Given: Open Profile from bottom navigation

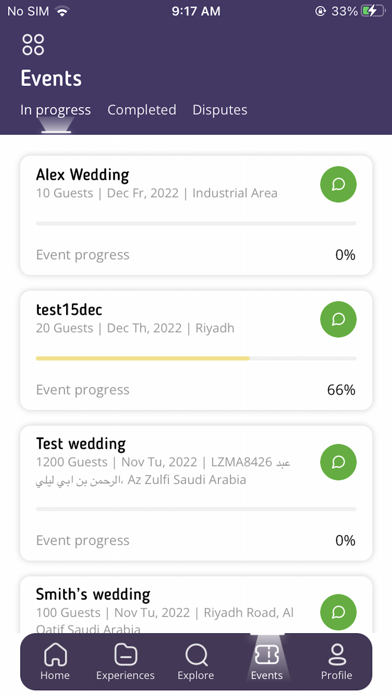Looking at the screenshot, I should tap(337, 662).
